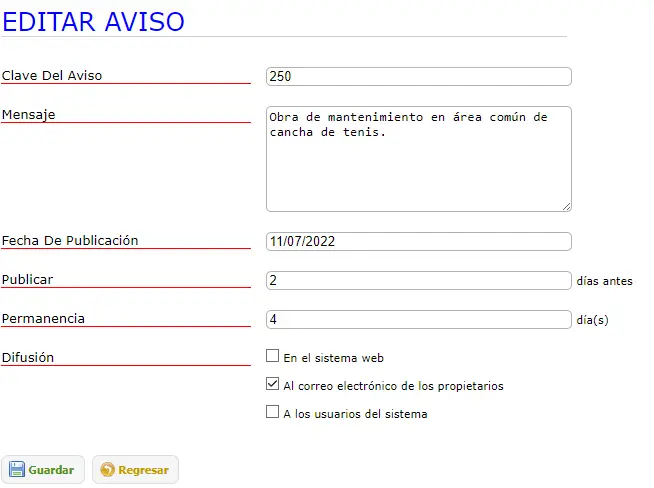Click the 'Permanencia' label
Viewport: 654px width, 488px height.
coord(43,319)
